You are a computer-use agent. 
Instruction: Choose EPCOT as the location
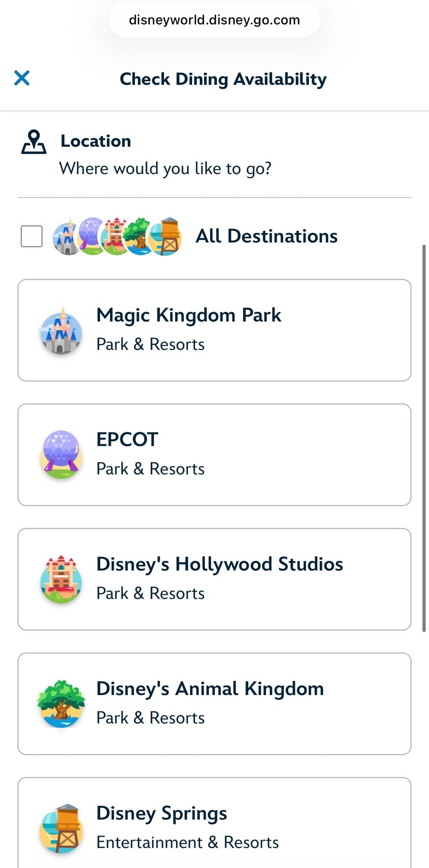214,455
